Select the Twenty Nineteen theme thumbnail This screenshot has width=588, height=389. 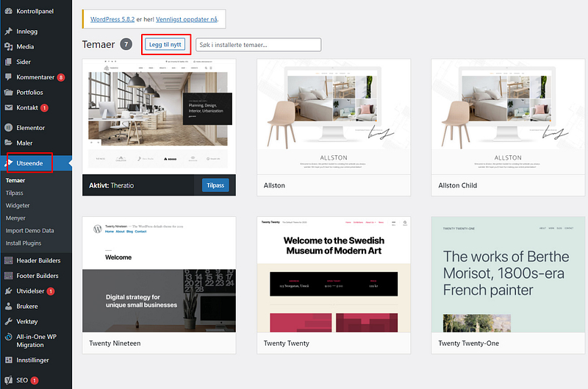coord(159,274)
